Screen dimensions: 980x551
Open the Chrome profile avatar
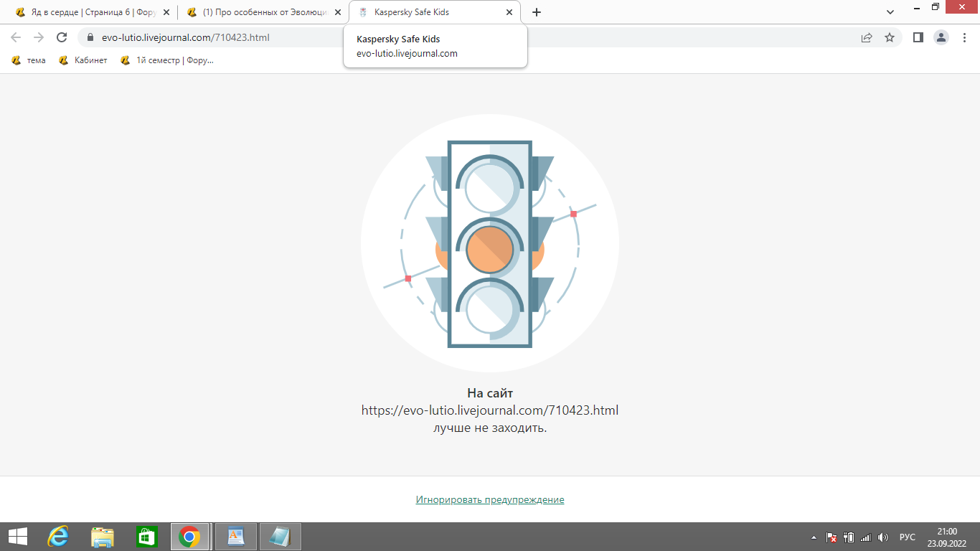coord(941,37)
